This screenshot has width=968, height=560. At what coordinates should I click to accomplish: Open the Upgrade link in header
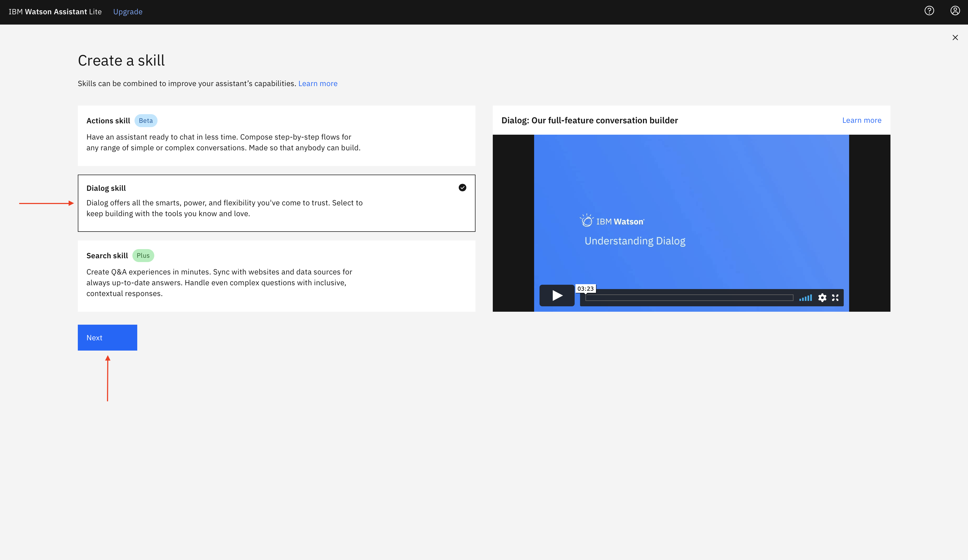tap(128, 12)
